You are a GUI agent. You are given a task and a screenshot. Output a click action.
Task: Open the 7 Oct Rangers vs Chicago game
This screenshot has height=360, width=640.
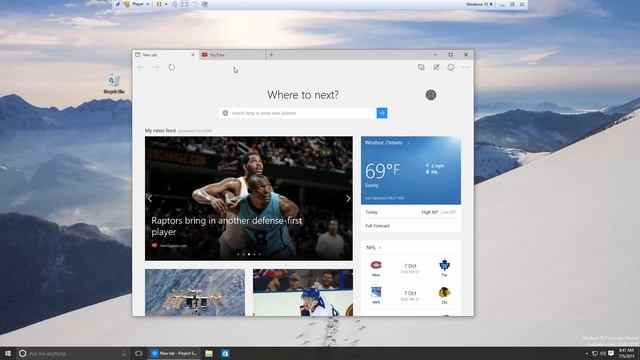[410, 296]
